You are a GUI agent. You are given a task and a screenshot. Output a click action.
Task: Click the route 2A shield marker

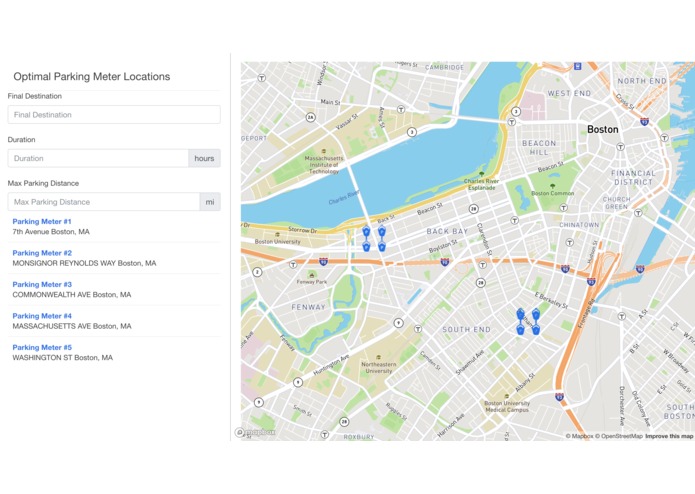[311, 117]
